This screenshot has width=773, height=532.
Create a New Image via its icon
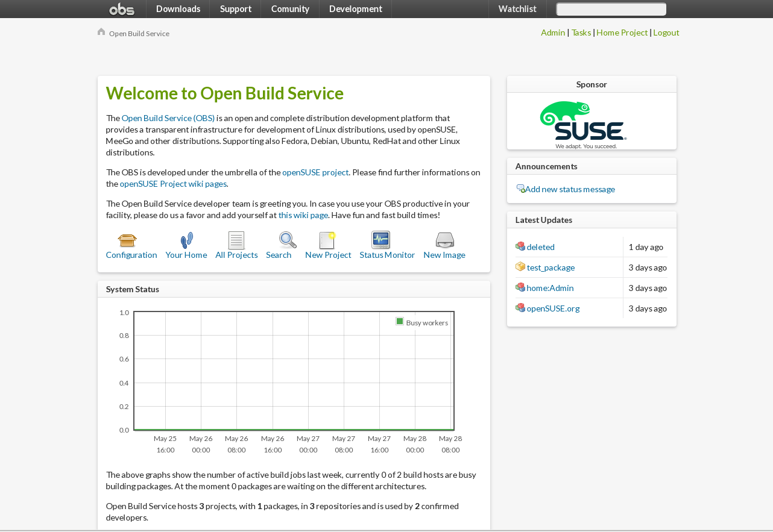pos(444,240)
